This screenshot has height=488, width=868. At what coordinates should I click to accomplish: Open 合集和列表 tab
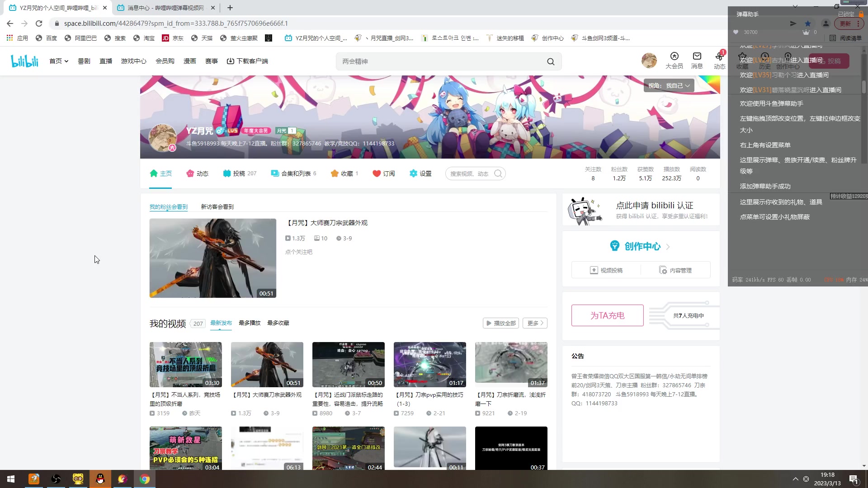point(293,174)
